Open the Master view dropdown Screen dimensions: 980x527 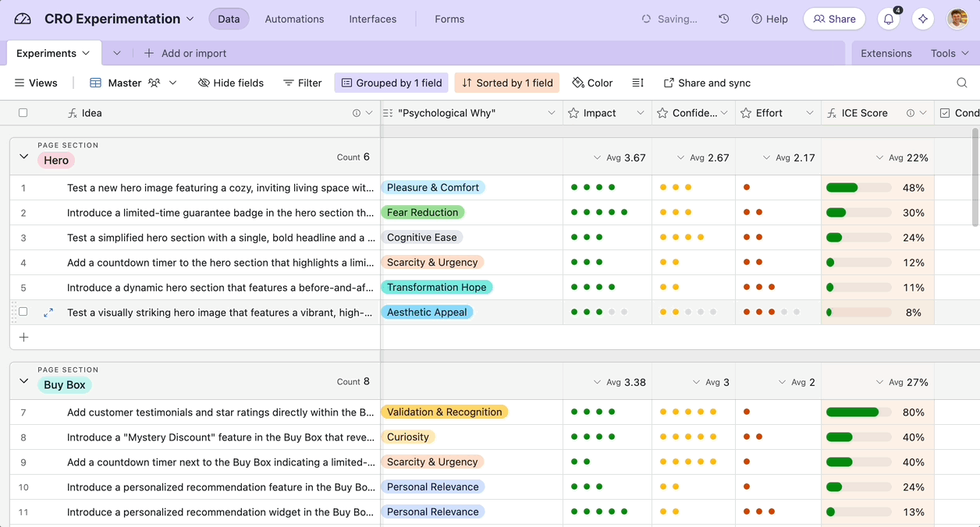point(172,83)
